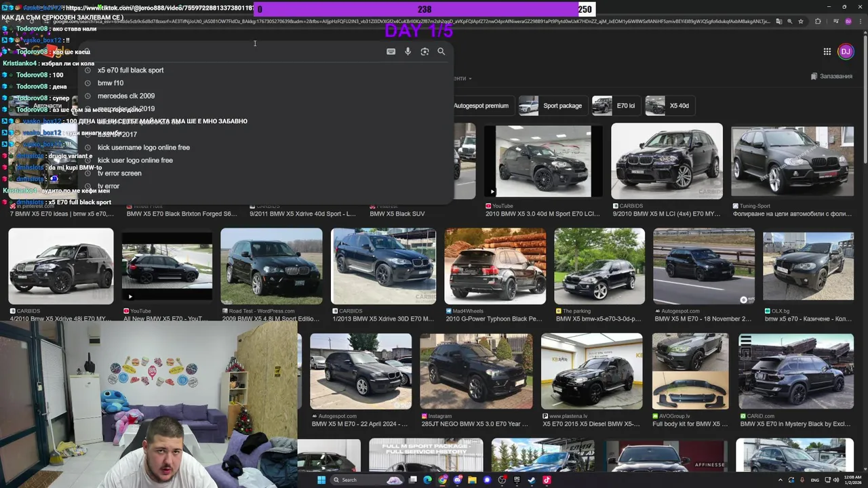This screenshot has height=488, width=868.
Task: Select suggestion 'kick username logo online free'
Action: coord(144,148)
